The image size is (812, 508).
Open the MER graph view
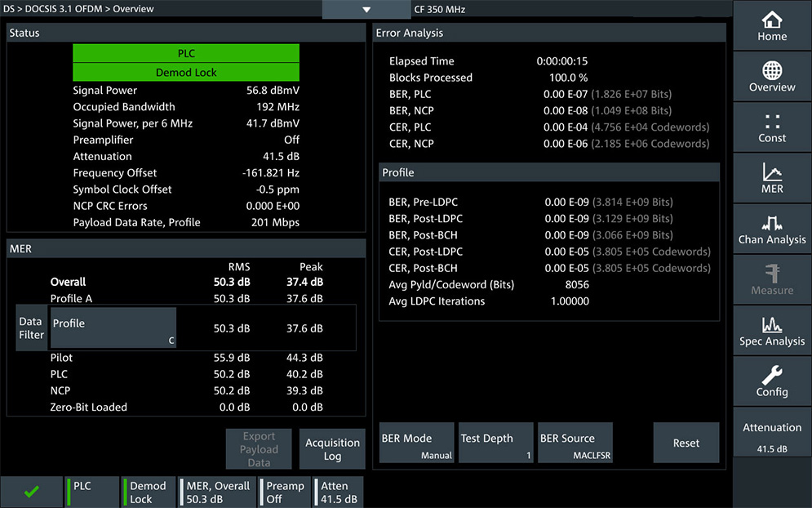click(771, 179)
